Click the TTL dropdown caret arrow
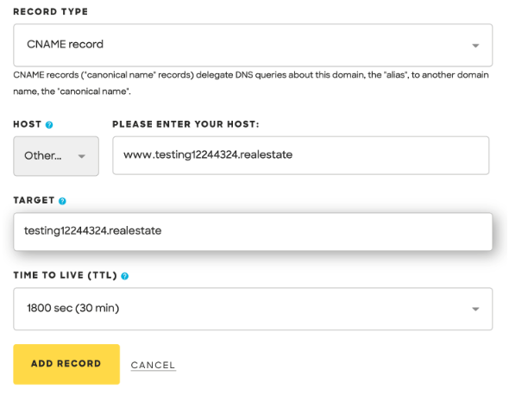Viewport: 528px width, 420px height. click(x=475, y=309)
